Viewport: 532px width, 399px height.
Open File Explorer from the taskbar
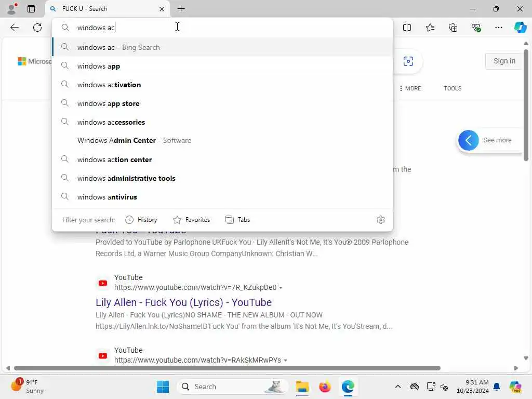[302, 387]
